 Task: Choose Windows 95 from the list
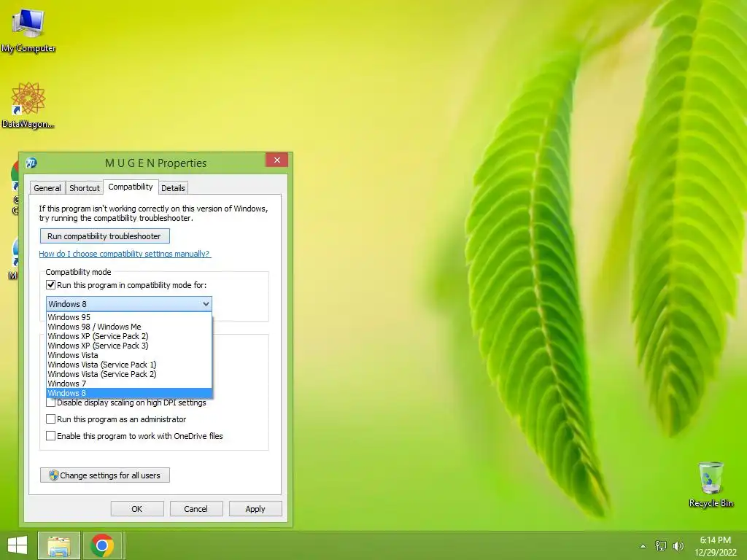point(129,317)
